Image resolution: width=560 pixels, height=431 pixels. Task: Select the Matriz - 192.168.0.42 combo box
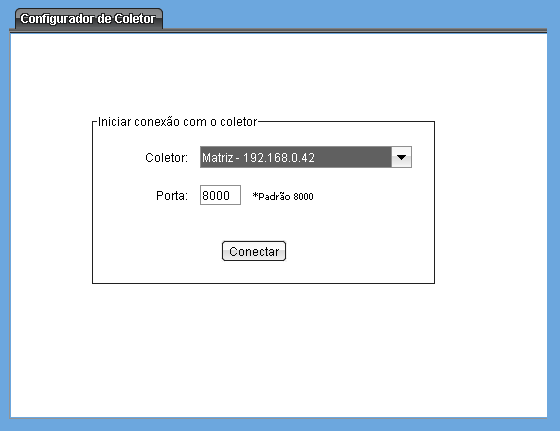tap(306, 157)
